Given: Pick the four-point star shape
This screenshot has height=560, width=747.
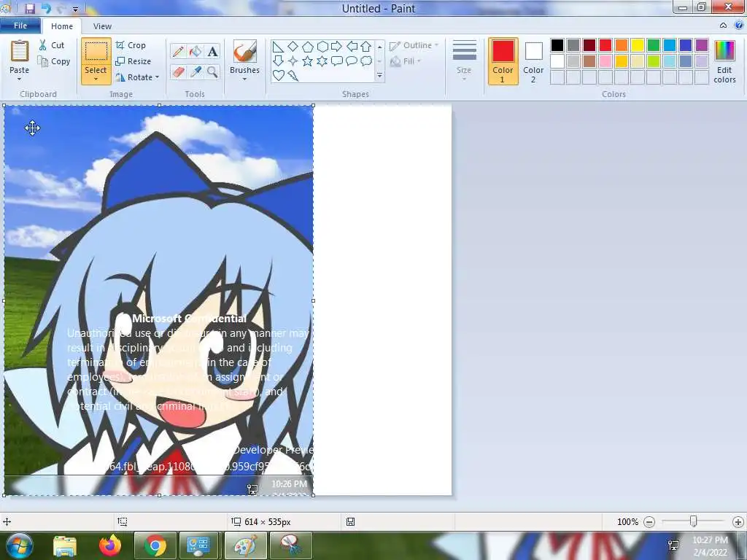Looking at the screenshot, I should pos(293,61).
